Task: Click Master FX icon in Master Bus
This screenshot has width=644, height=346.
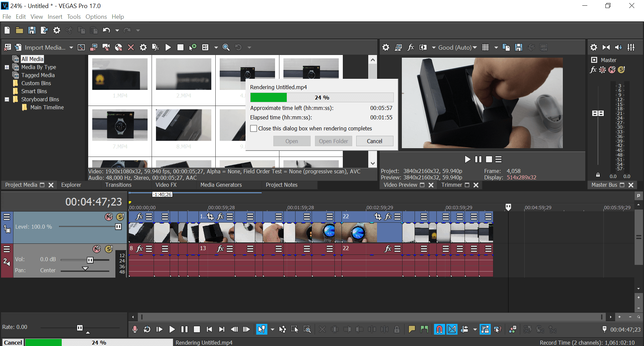Action: [593, 69]
